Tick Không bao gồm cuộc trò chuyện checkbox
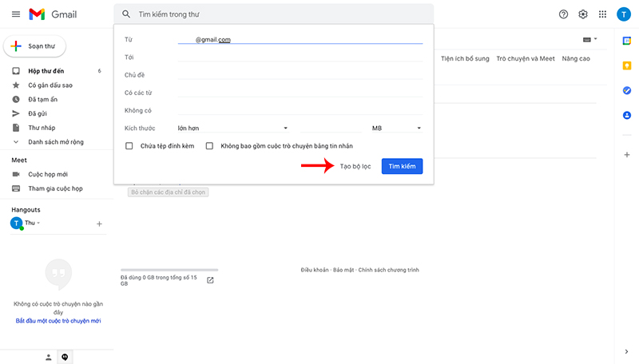 click(x=210, y=146)
